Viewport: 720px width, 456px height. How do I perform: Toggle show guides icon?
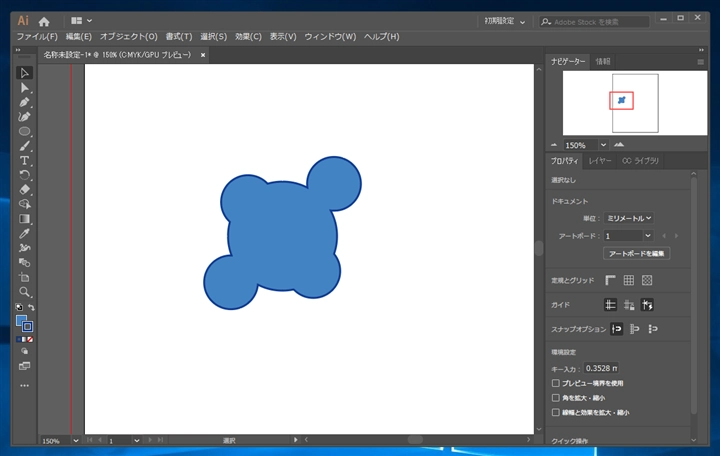[x=610, y=305]
